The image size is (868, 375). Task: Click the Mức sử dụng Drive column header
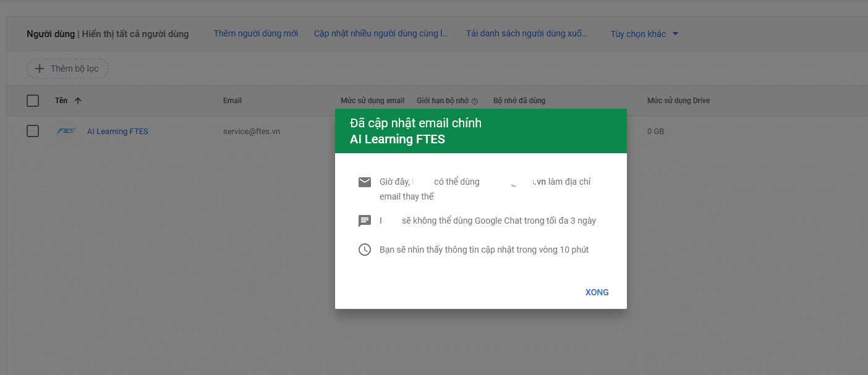[678, 101]
